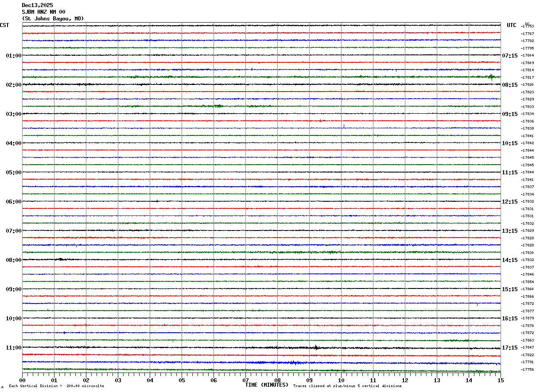Select the 13:15 UTC time label
This screenshot has width=536, height=392.
(x=510, y=231)
